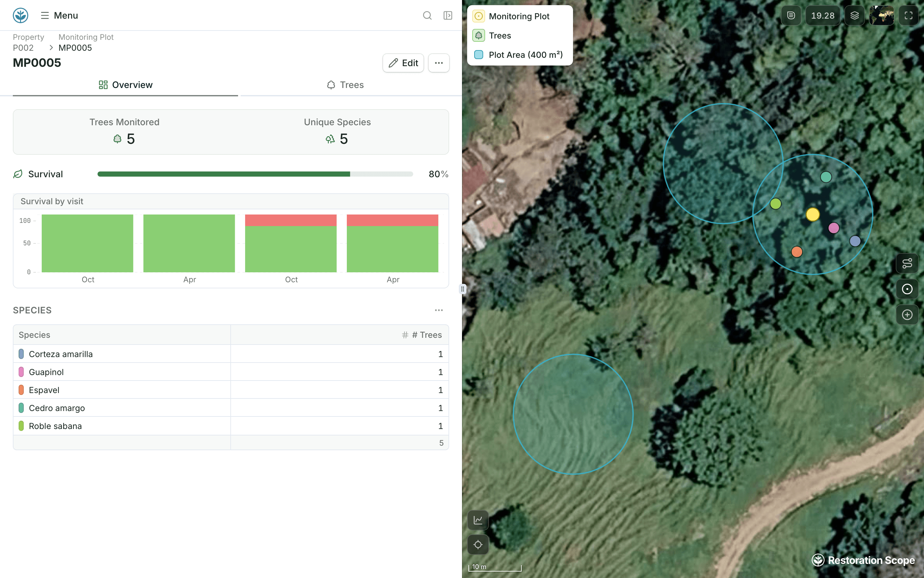The height and width of the screenshot is (578, 924).
Task: Open the elevation chart icon
Action: click(478, 520)
